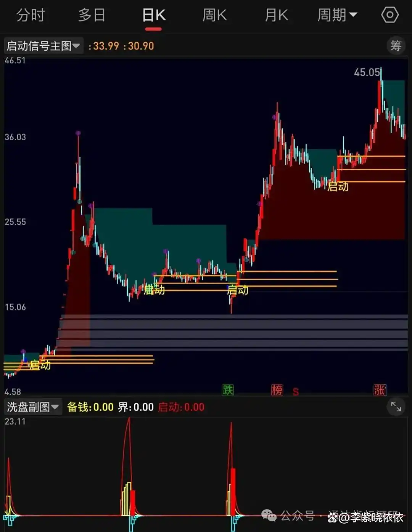This screenshot has width=412, height=532.
Task: Click the sub-chart fullscreen expand icon
Action: 396,407
